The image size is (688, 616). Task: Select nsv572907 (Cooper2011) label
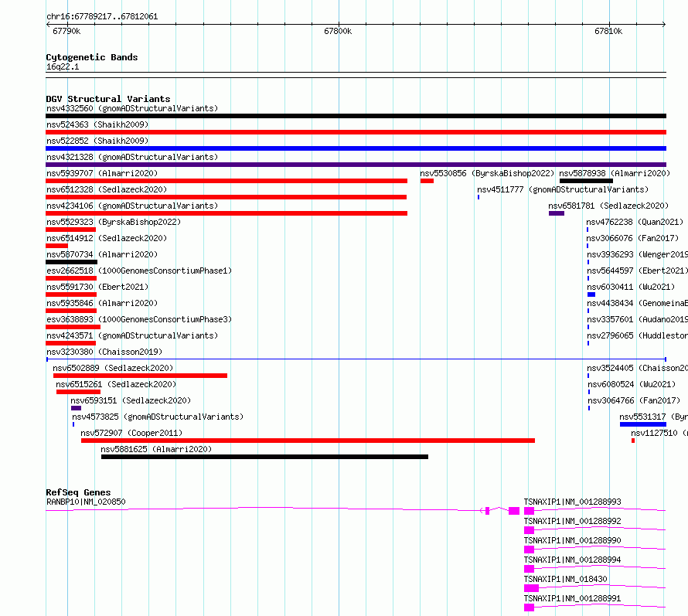pyautogui.click(x=131, y=433)
